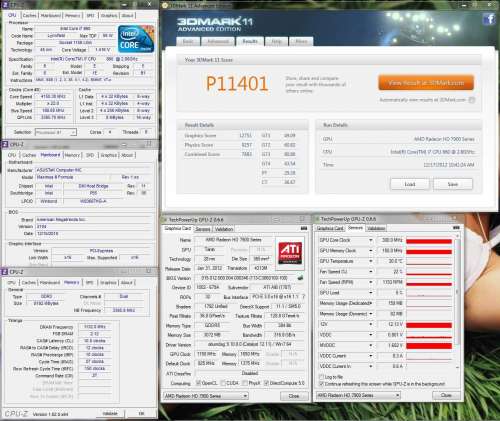The height and width of the screenshot is (421, 500).
Task: Toggle Continue refreshing in background checkbox
Action: (321, 384)
